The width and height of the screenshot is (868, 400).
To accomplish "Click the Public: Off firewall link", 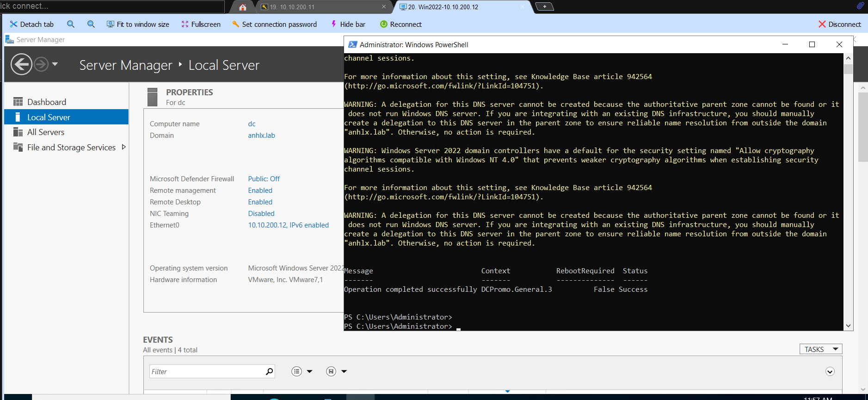I will pyautogui.click(x=264, y=179).
